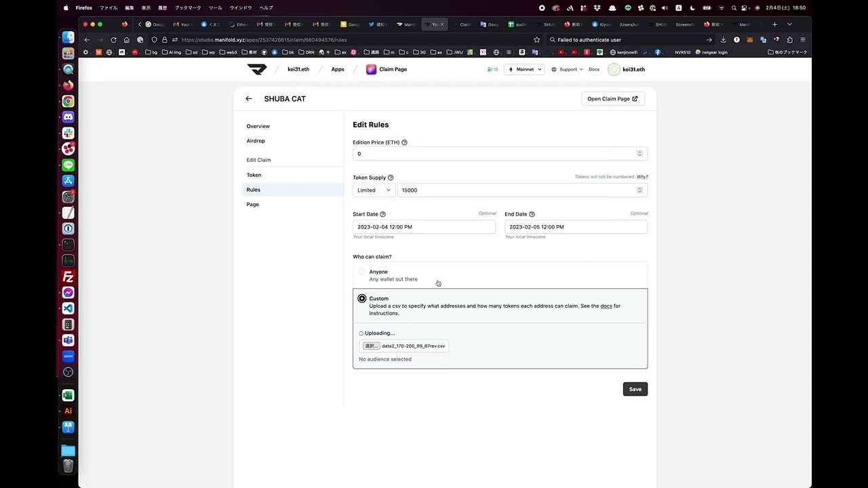This screenshot has height=488, width=868.
Task: Click the kei31.eth profile avatar
Action: click(x=614, y=69)
